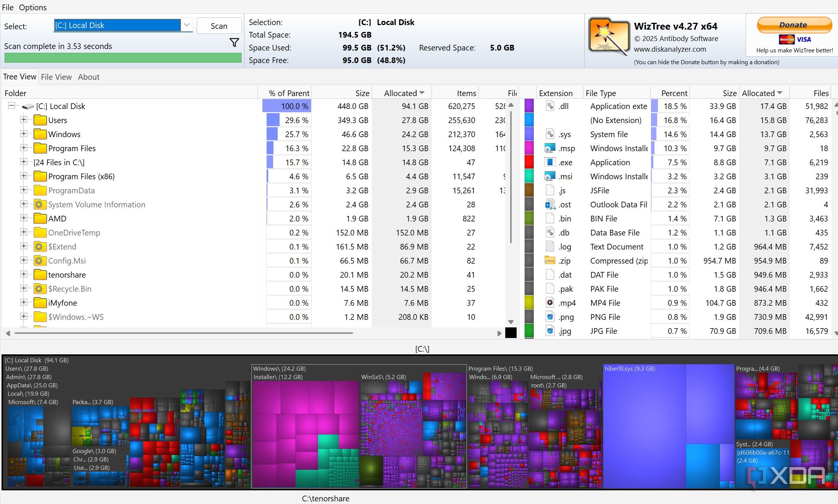
Task: Click the magenta .msp color swatch
Action: (x=529, y=149)
